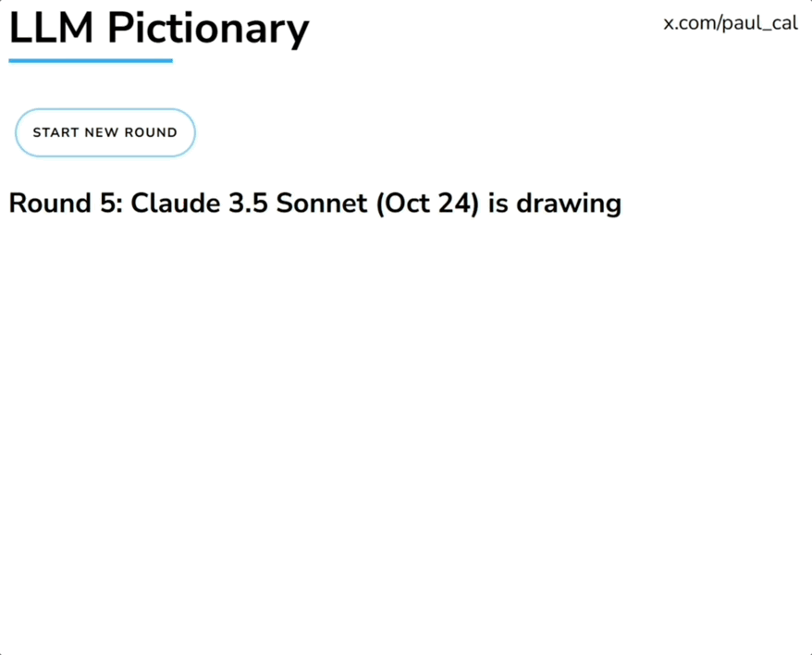Click the word "Pictionary" in the title
812x655 pixels.
pyautogui.click(x=208, y=29)
